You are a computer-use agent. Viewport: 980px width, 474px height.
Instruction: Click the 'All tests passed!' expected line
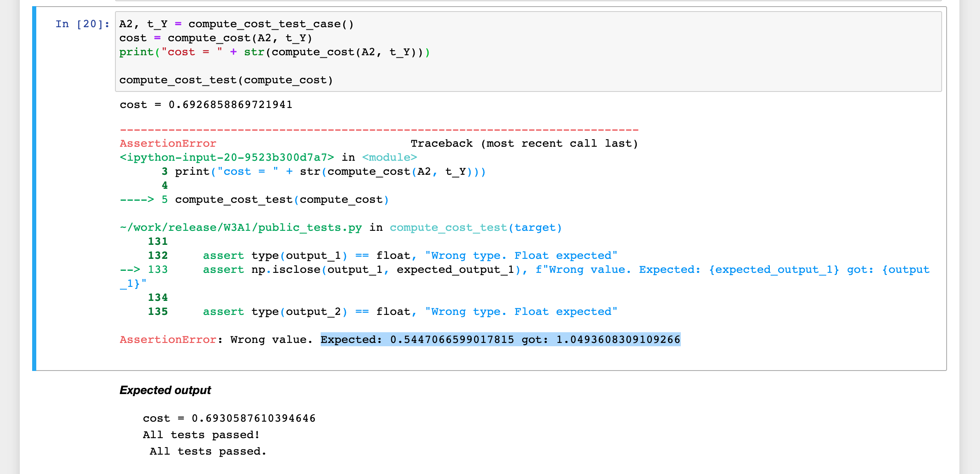pyautogui.click(x=201, y=435)
